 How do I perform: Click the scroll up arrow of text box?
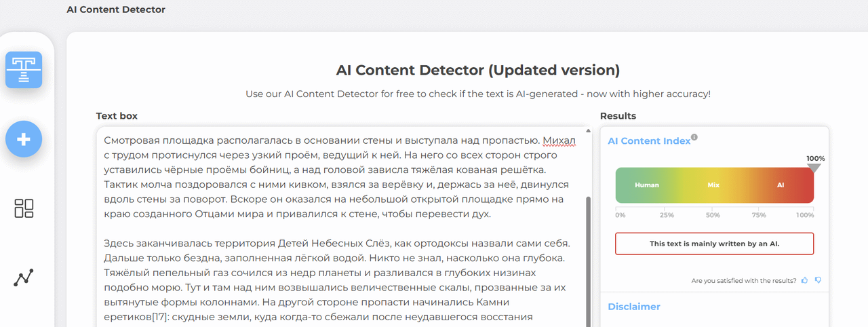pos(588,130)
